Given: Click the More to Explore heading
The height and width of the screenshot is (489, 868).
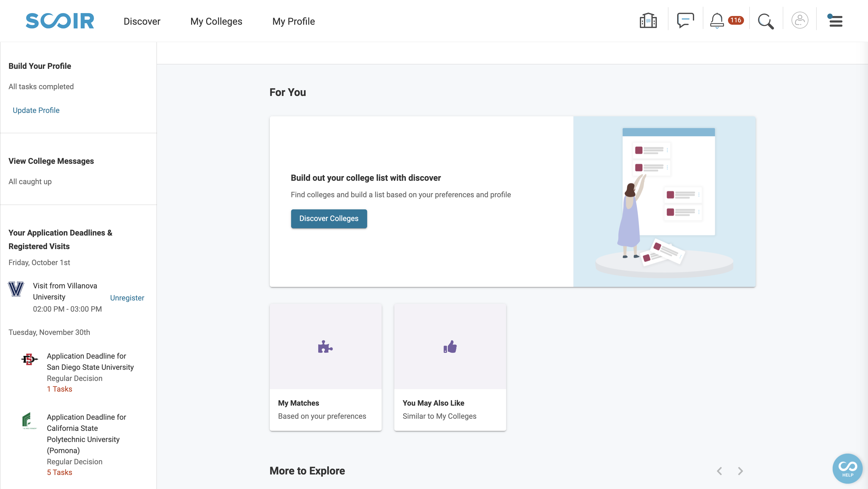Looking at the screenshot, I should [x=307, y=471].
